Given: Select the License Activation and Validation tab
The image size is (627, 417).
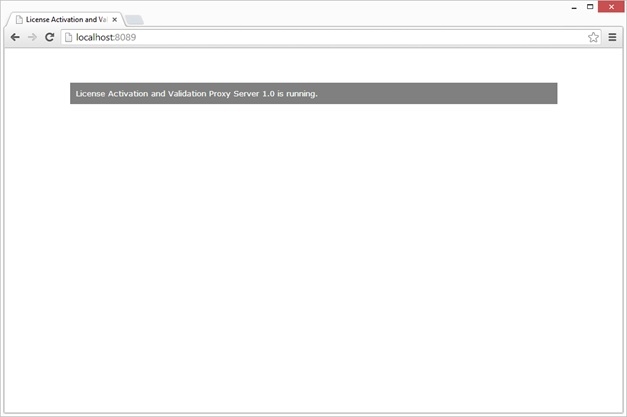Looking at the screenshot, I should [65, 19].
